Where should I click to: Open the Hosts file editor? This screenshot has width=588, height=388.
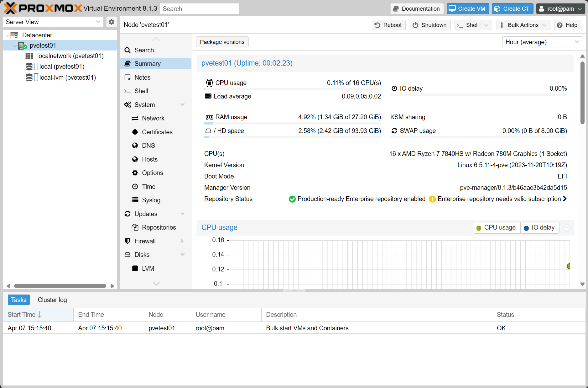(149, 159)
